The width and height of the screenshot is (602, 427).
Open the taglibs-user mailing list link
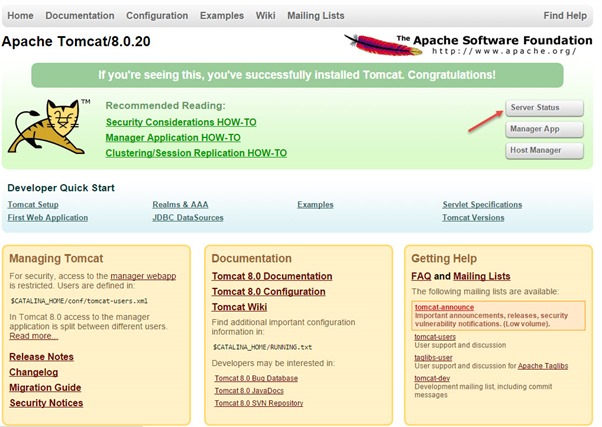pos(433,357)
